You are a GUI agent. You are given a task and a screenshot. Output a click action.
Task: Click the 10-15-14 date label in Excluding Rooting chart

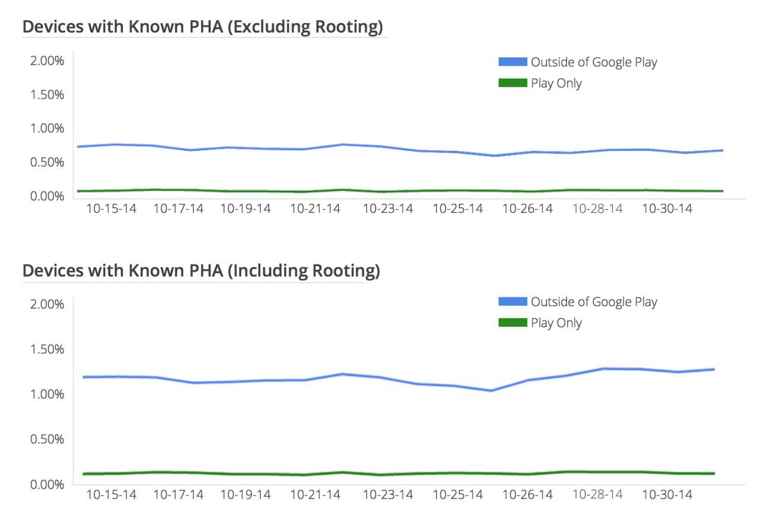[x=111, y=209]
